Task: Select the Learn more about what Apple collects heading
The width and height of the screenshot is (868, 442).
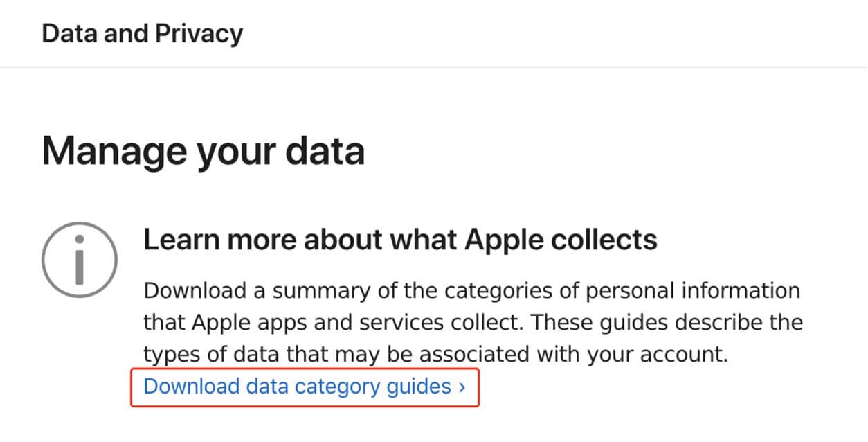Action: click(x=400, y=240)
